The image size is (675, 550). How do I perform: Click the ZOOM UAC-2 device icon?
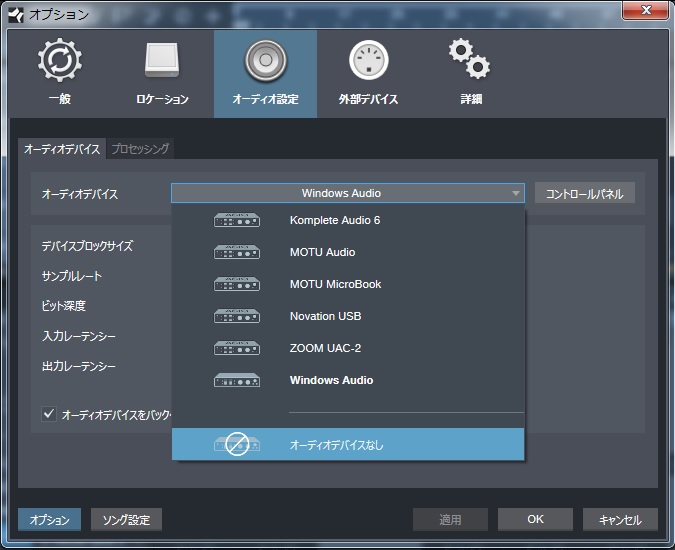(x=237, y=348)
